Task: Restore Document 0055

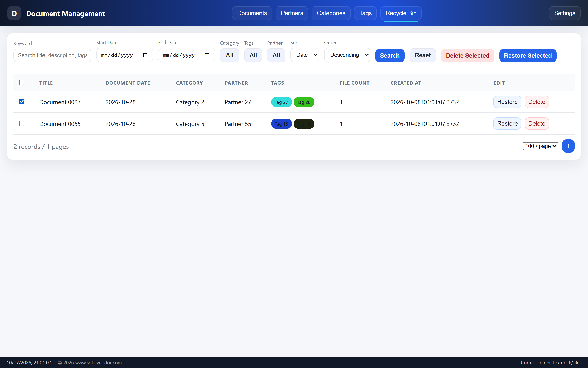Action: (507, 123)
